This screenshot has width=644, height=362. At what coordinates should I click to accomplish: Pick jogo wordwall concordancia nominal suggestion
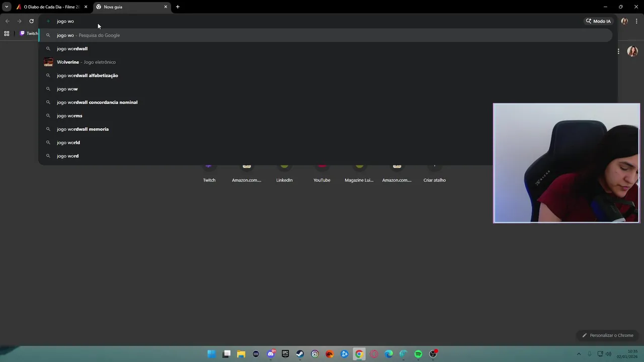(326, 102)
